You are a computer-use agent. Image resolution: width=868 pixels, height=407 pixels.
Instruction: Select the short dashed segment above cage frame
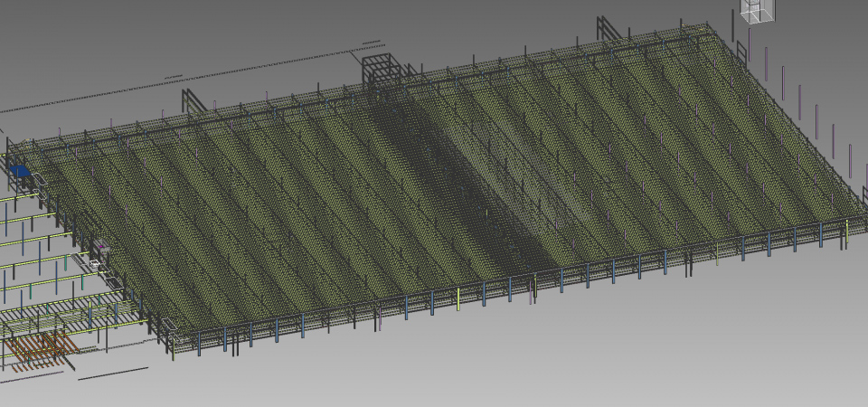point(371,43)
